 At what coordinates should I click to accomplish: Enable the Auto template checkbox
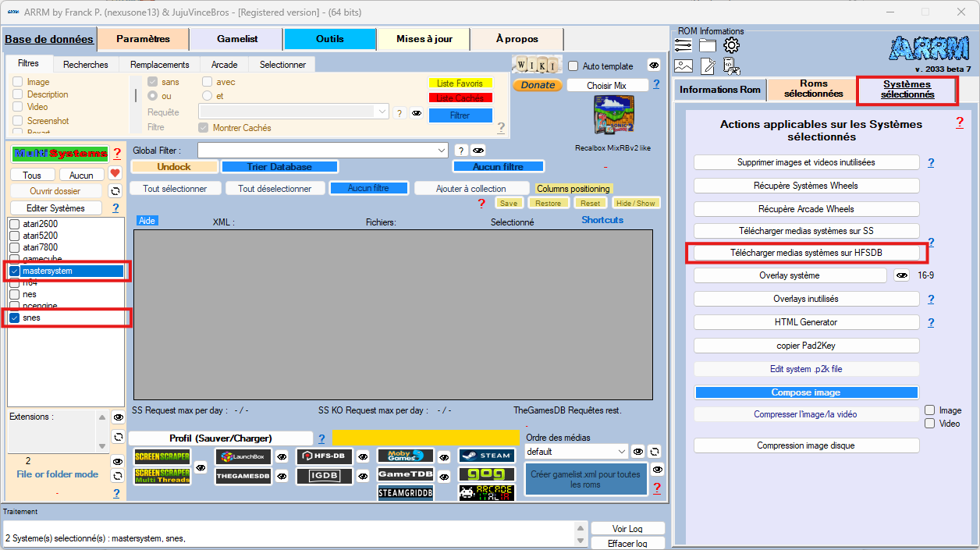(573, 66)
